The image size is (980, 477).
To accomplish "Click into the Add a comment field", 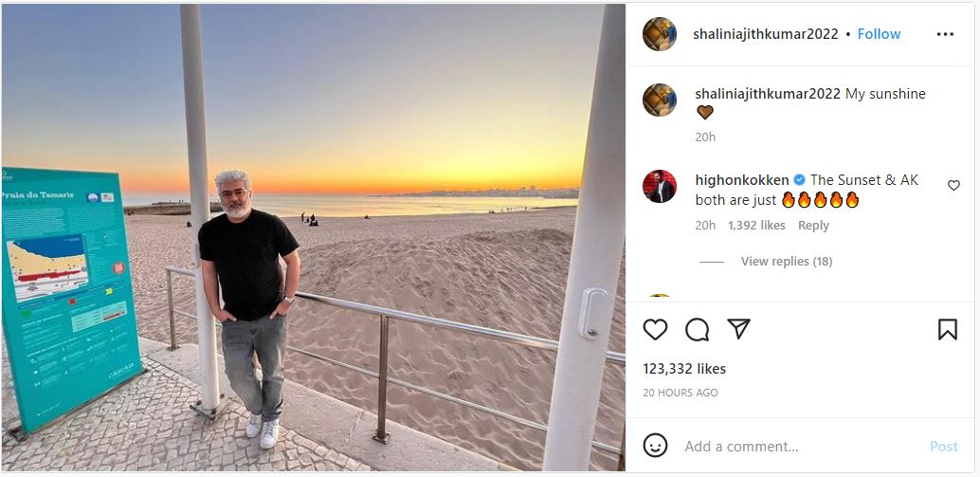I will point(800,447).
